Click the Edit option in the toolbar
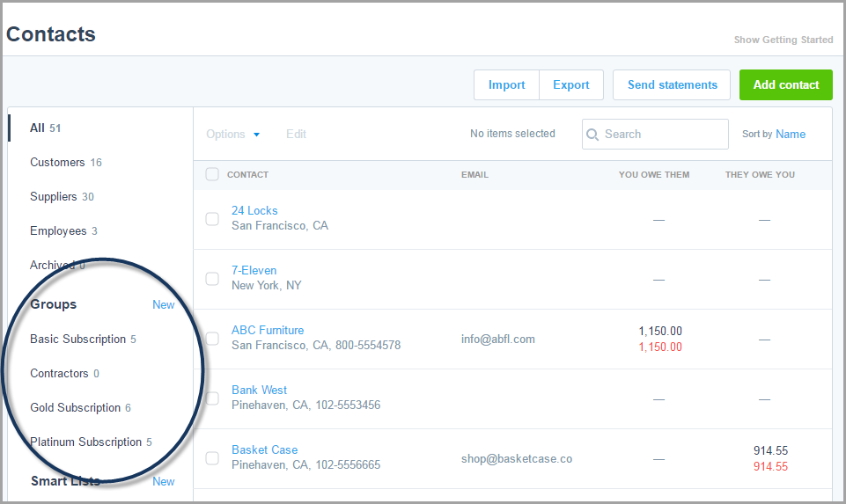The width and height of the screenshot is (846, 504). (x=296, y=135)
